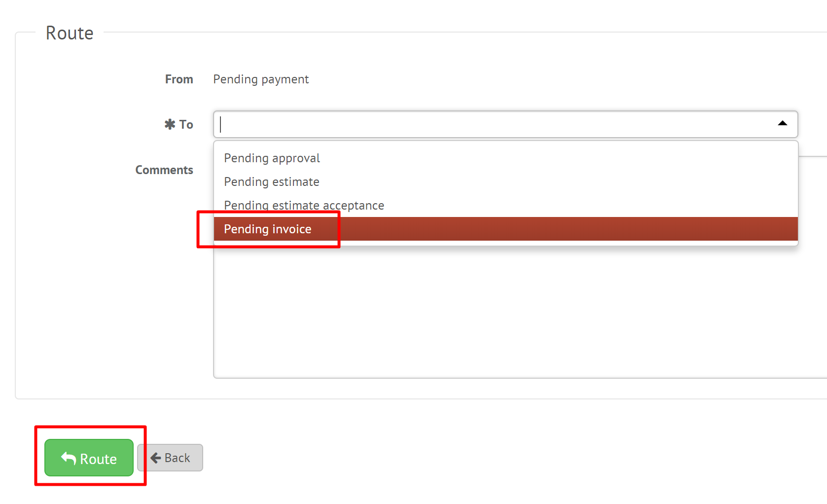Choose Pending estimate option
Screen dimensions: 827x504
pos(505,181)
